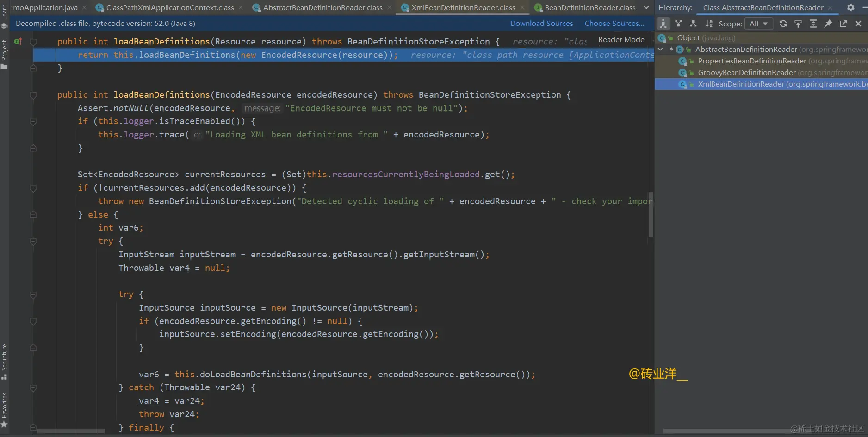
Task: Toggle supertypes hierarchy view button
Action: [x=678, y=24]
